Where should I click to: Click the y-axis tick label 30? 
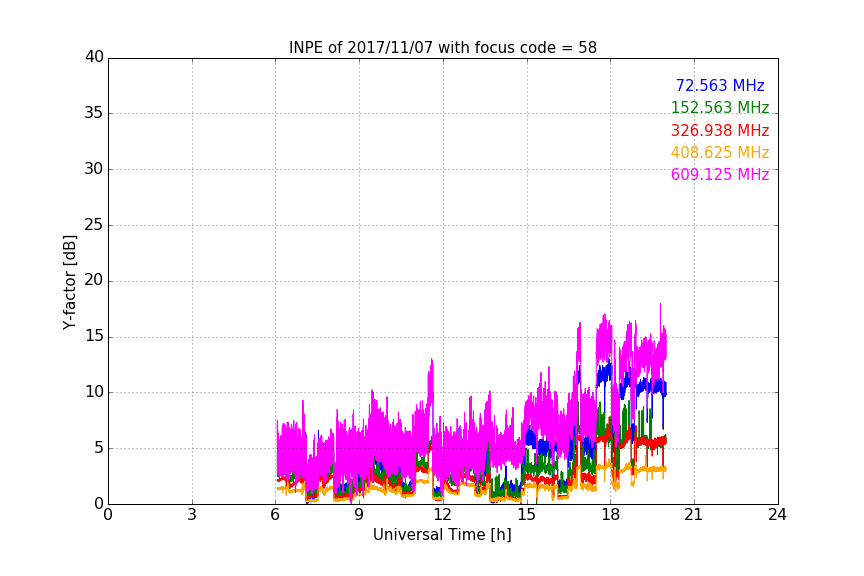(94, 169)
